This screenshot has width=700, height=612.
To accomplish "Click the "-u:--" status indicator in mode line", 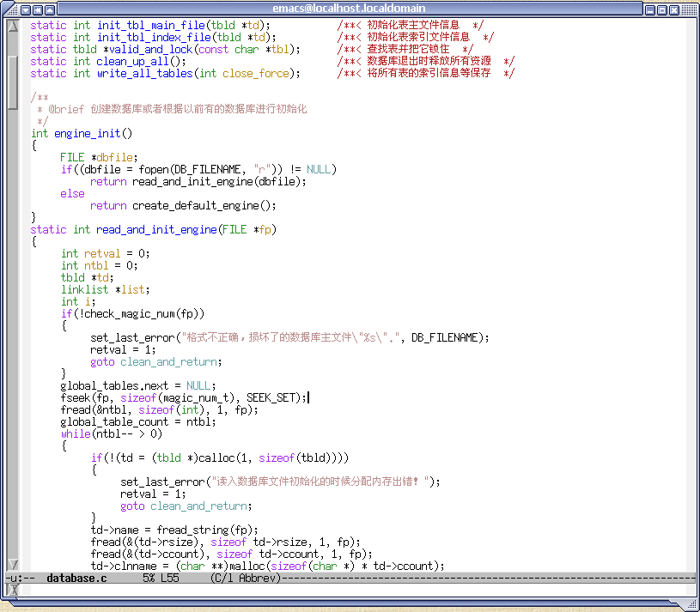I will 20,579.
